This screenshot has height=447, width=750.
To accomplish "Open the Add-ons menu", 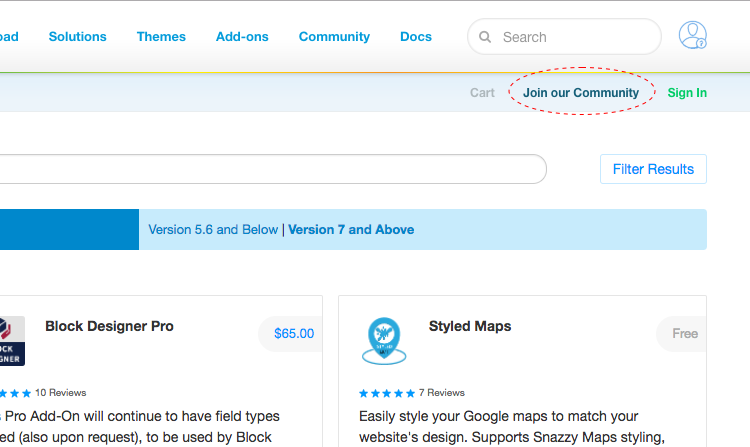I will coord(242,37).
